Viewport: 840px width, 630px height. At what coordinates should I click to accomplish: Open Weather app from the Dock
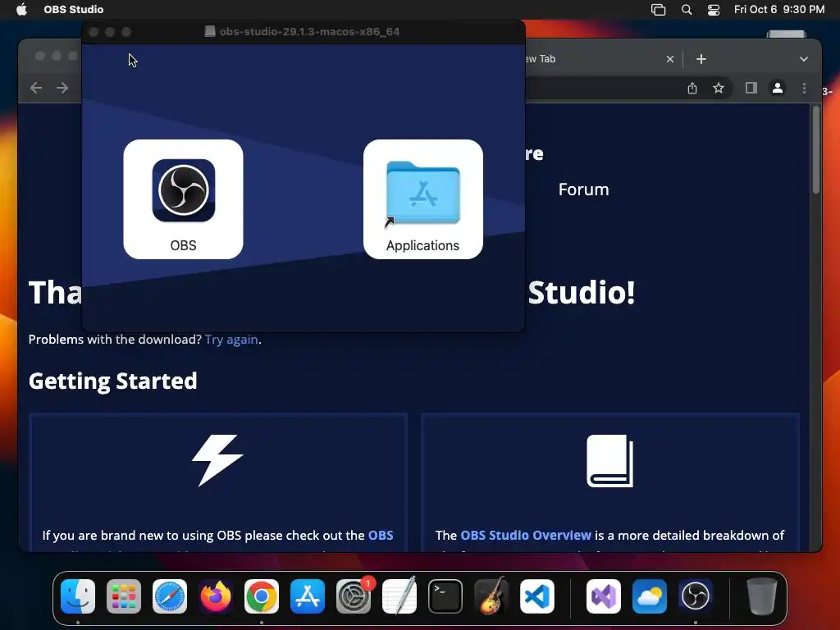[650, 596]
